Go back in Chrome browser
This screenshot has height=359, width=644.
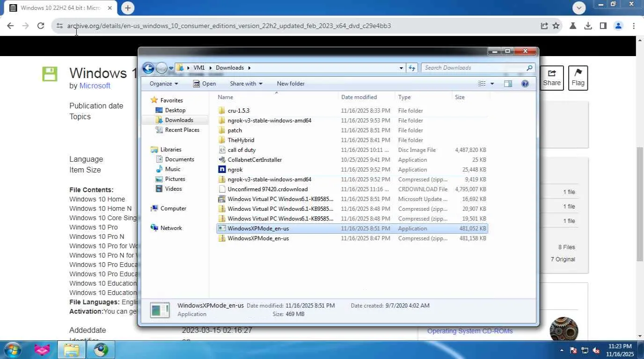click(10, 26)
